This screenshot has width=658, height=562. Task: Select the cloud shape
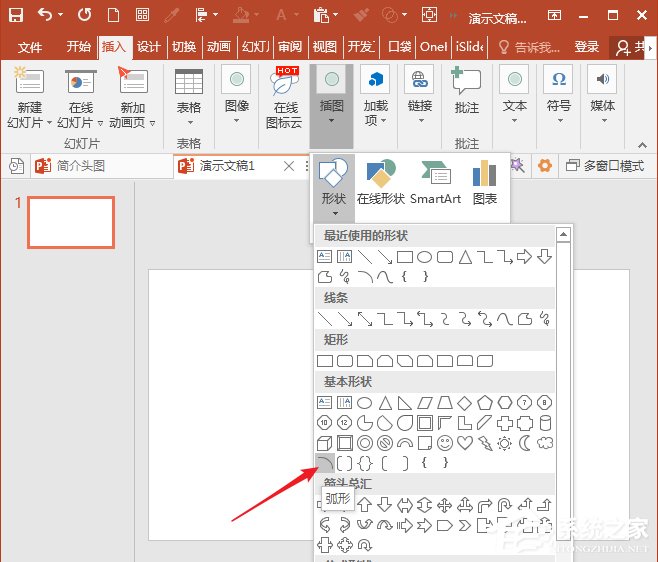coord(545,443)
